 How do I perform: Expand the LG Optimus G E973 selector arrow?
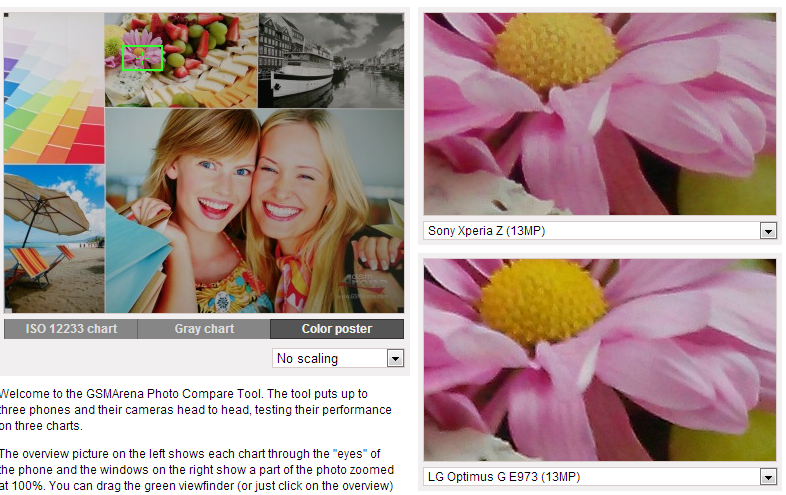point(768,477)
